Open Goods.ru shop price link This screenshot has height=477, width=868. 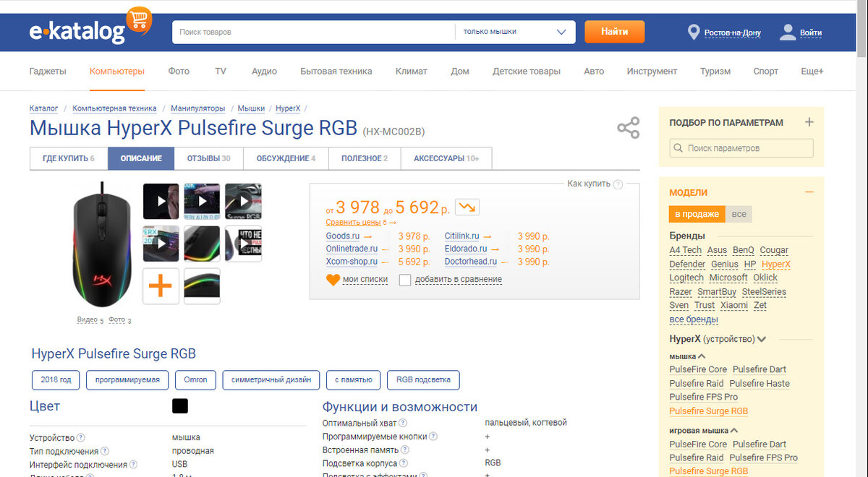click(x=343, y=236)
